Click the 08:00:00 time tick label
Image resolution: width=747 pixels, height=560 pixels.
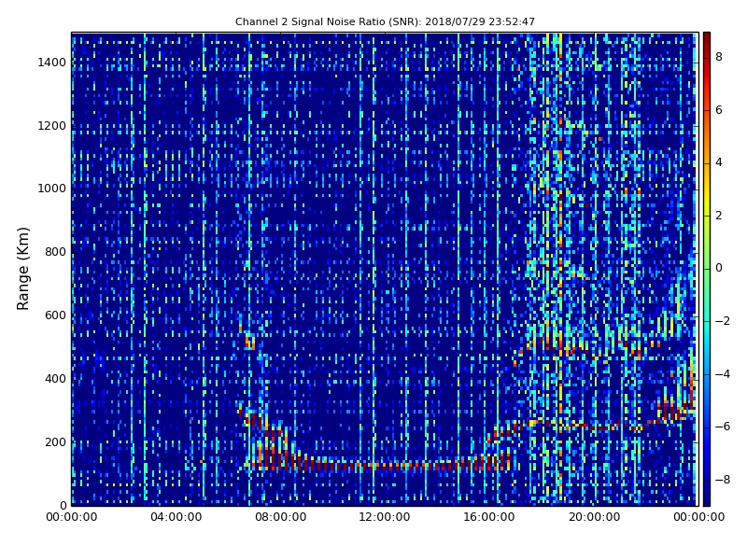(x=281, y=517)
